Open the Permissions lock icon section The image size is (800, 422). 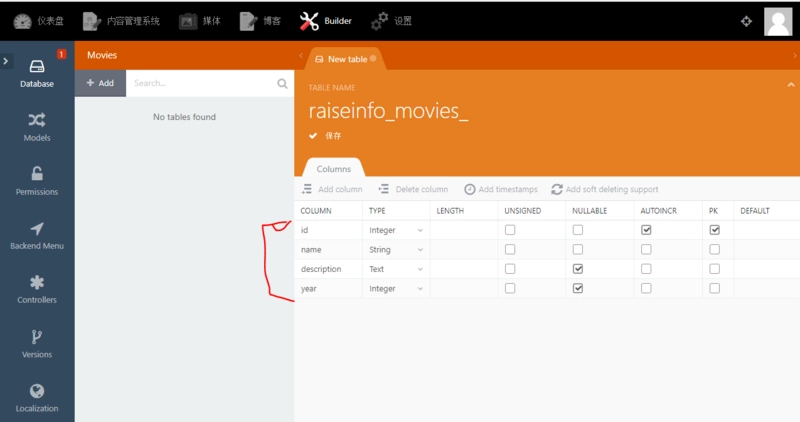tap(37, 181)
